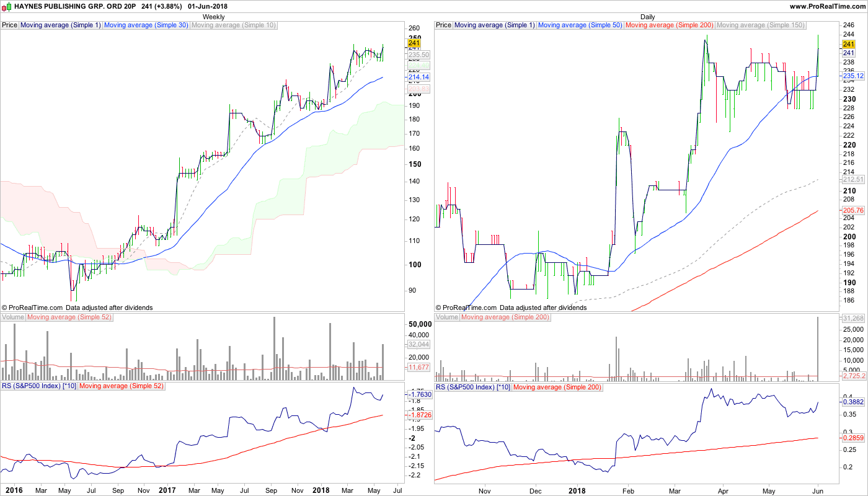This screenshot has width=868, height=496.
Task: Click the red -1.8726 RS average value
Action: click(418, 415)
